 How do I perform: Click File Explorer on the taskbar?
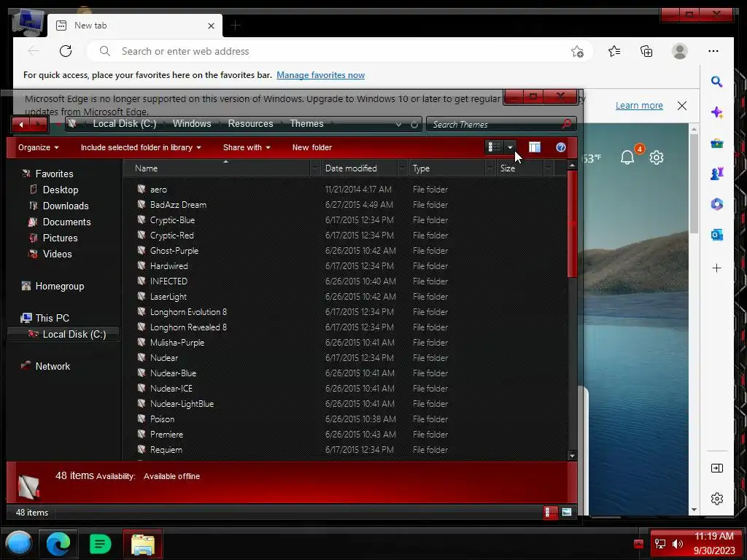point(142,544)
